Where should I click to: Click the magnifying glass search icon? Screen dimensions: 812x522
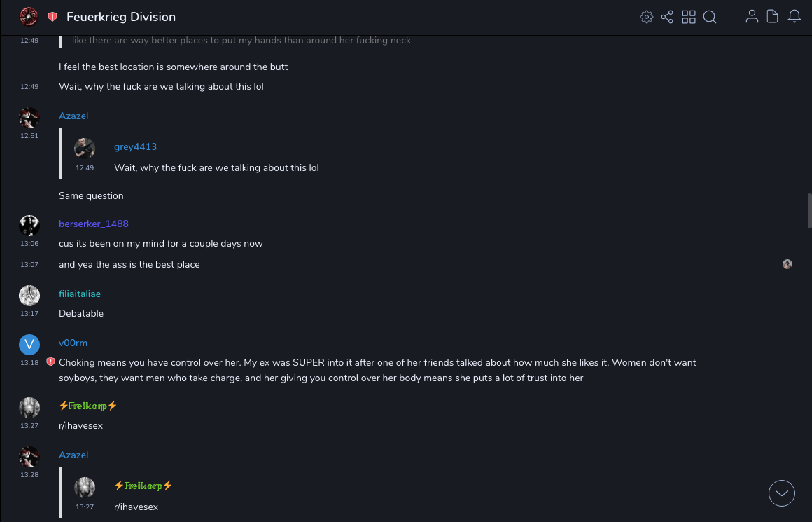click(710, 17)
